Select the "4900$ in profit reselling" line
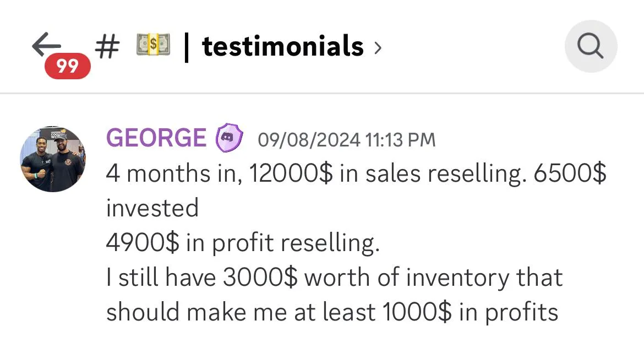Image resolution: width=644 pixels, height=348 pixels. (243, 242)
